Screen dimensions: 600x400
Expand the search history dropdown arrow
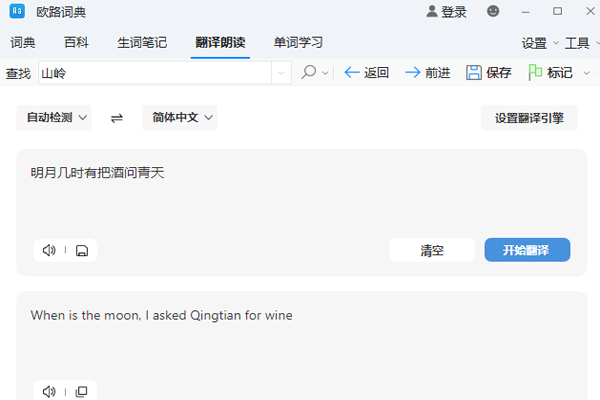(281, 72)
